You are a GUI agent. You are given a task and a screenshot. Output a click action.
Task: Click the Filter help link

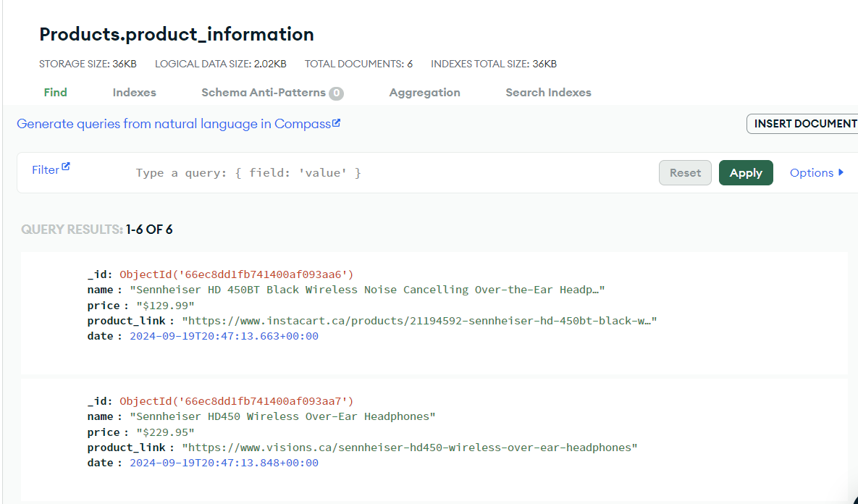(x=46, y=170)
